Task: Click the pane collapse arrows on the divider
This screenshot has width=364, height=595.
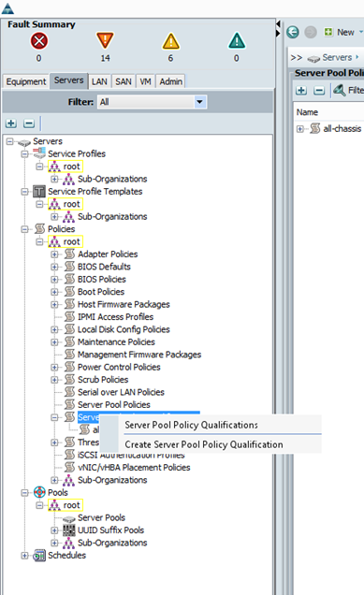Action: (278, 29)
